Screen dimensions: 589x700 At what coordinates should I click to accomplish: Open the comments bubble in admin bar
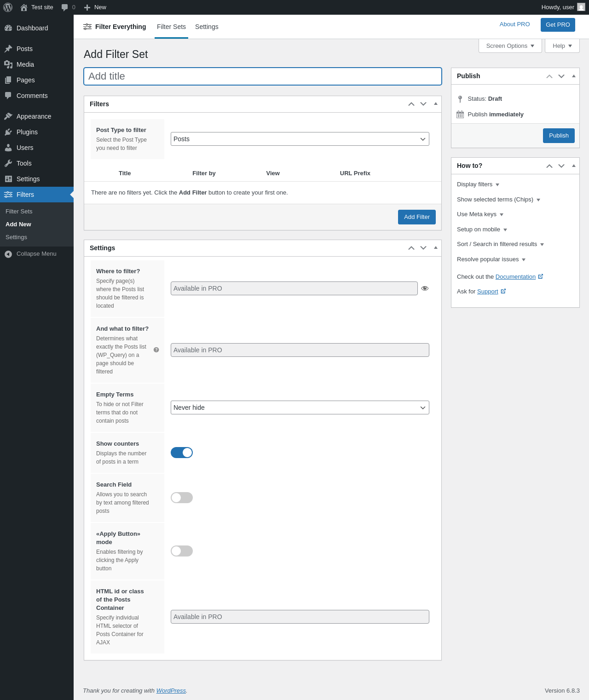pyautogui.click(x=65, y=7)
